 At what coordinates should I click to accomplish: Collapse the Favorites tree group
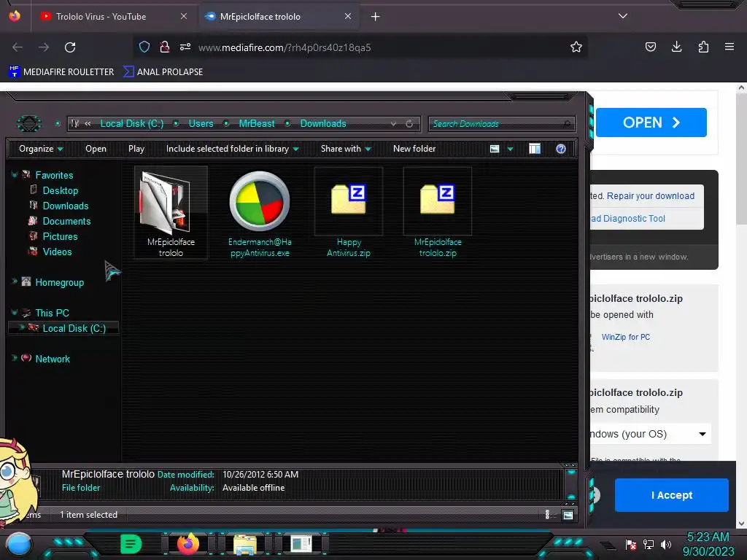click(x=15, y=175)
